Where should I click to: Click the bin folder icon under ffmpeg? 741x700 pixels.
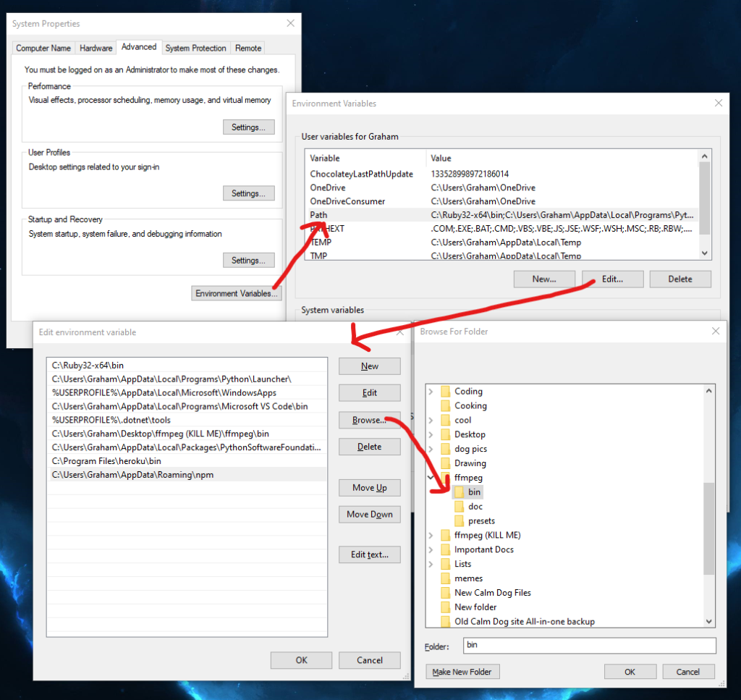pos(459,492)
